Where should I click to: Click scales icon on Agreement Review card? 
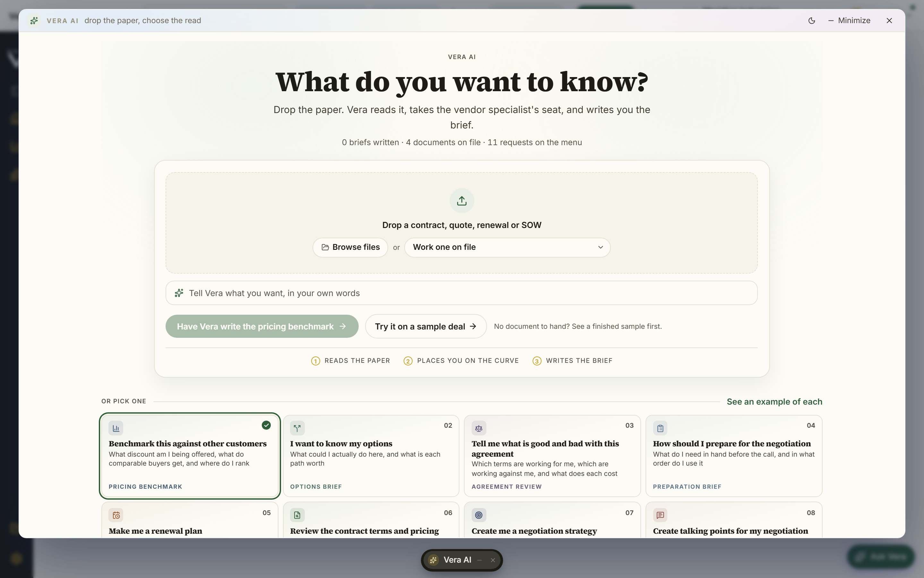tap(478, 429)
